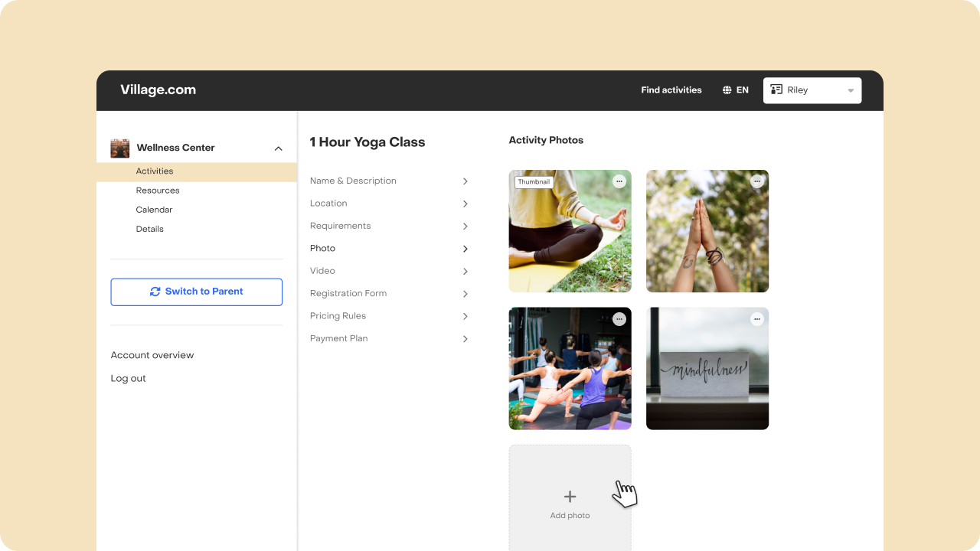Open the Location section
The image size is (980, 551).
pos(390,204)
